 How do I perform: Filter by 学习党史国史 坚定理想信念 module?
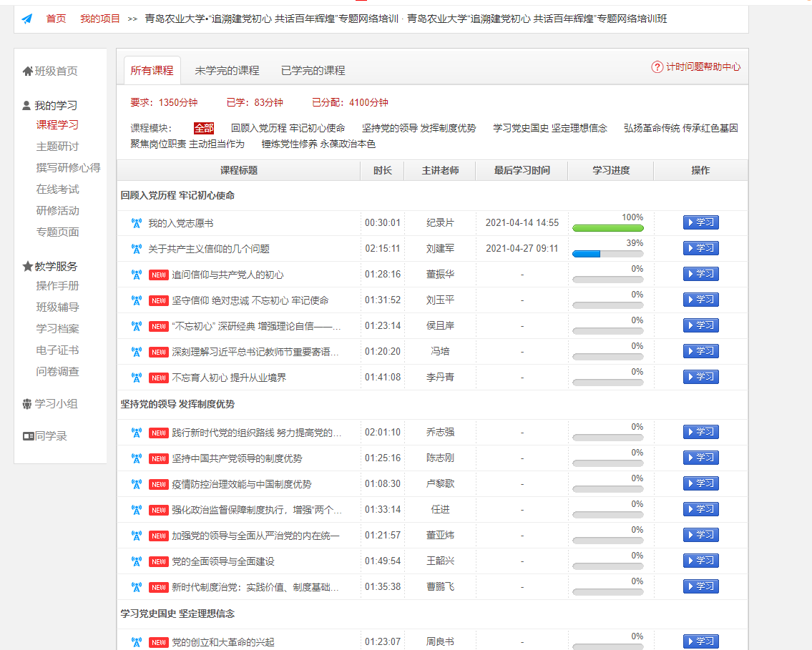click(x=550, y=128)
